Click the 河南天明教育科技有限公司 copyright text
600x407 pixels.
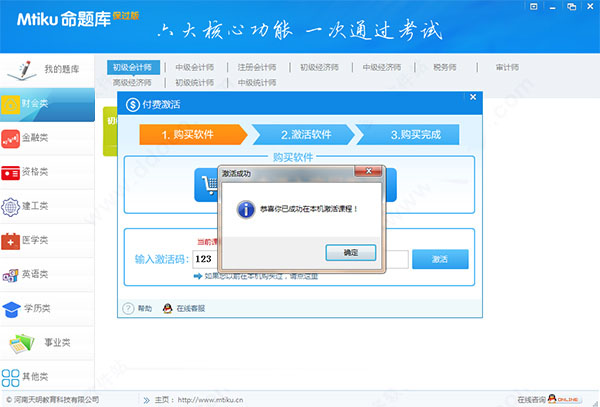[x=53, y=400]
